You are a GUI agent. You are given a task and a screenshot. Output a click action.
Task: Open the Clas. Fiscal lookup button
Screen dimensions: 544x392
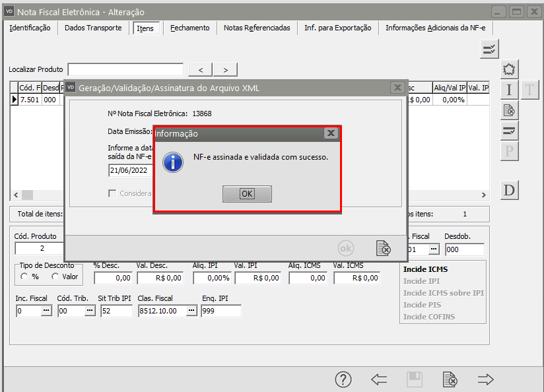pos(191,311)
